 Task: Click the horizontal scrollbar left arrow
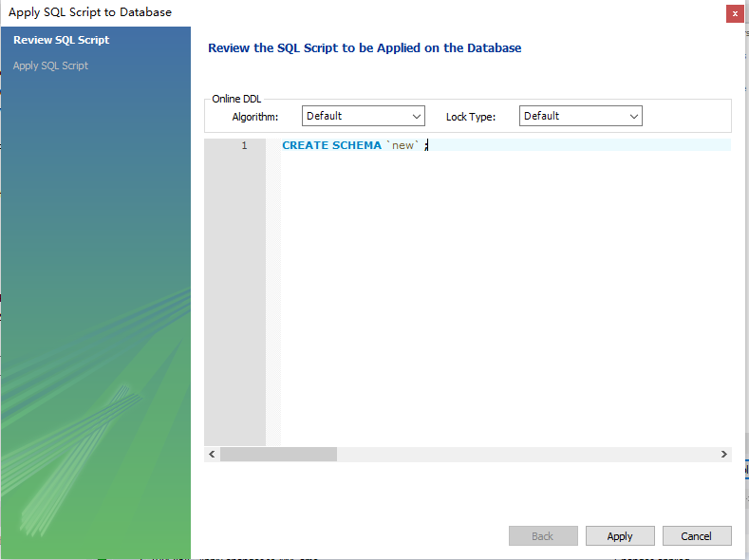pos(212,454)
